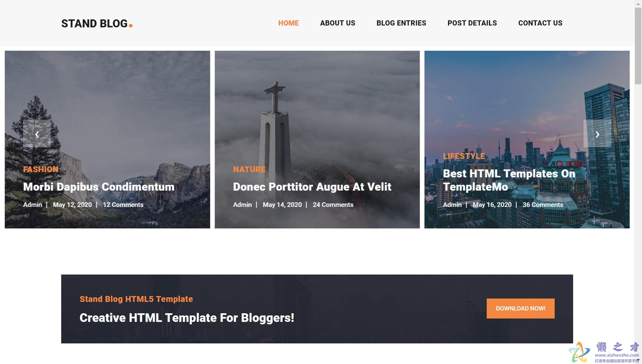Open the post Morbi Dapibus Condimentum
The image size is (642, 364).
99,187
